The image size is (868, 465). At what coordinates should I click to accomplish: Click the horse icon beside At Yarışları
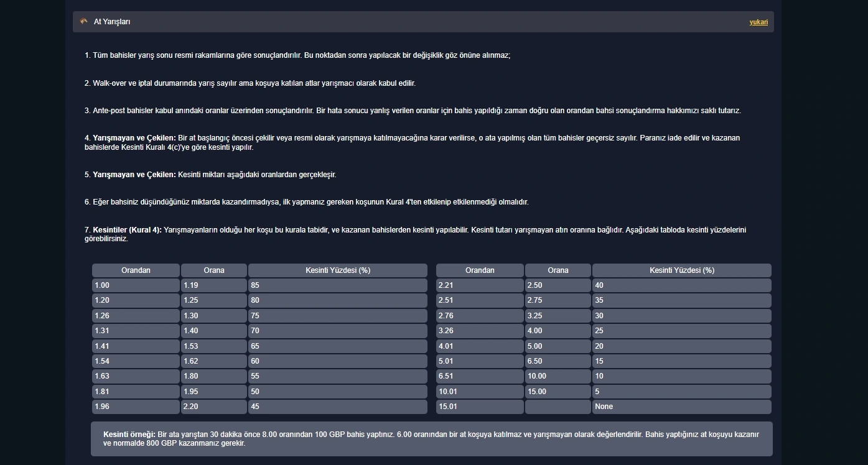click(x=84, y=22)
